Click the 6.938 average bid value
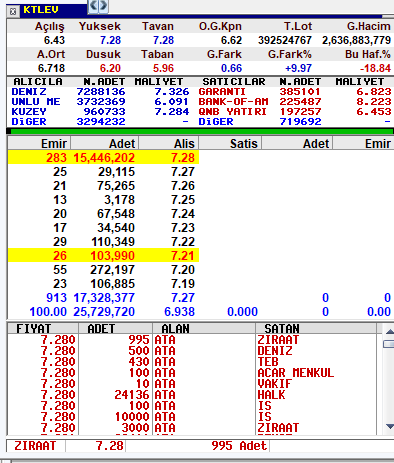Viewport: 394px width, 463px height. [x=179, y=312]
